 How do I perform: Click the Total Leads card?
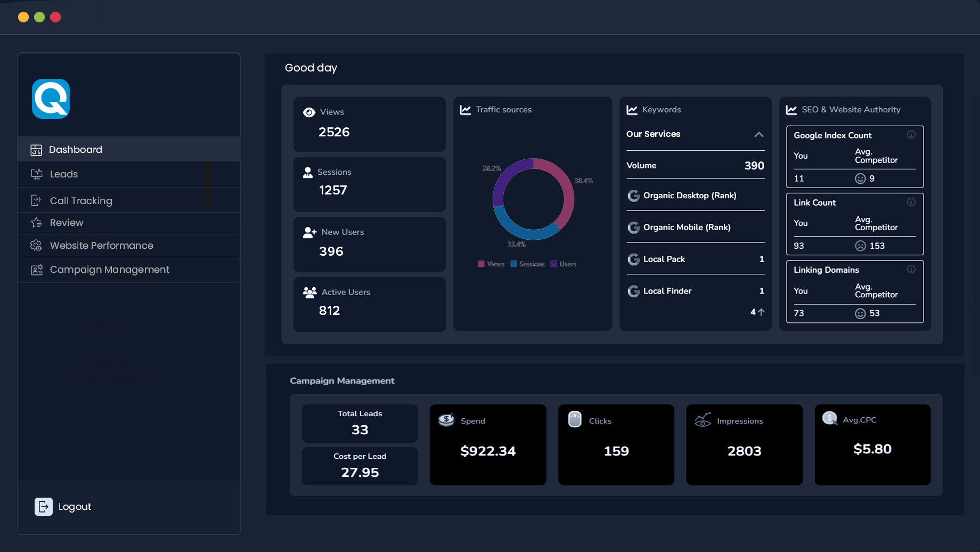click(360, 423)
